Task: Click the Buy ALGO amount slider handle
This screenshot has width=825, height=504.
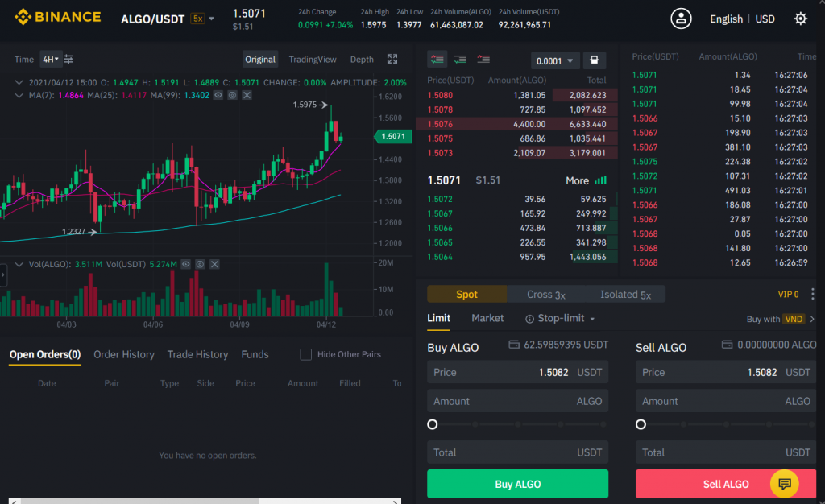Action: coord(433,424)
